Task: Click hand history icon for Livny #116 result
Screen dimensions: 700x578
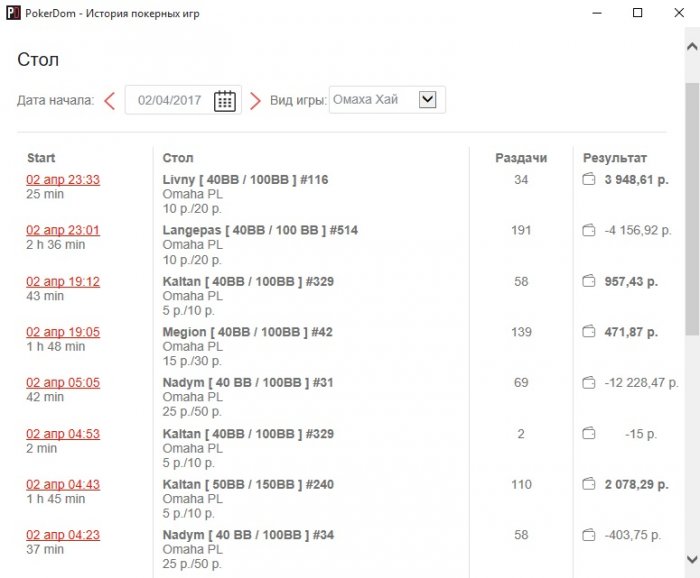Action: (x=589, y=180)
